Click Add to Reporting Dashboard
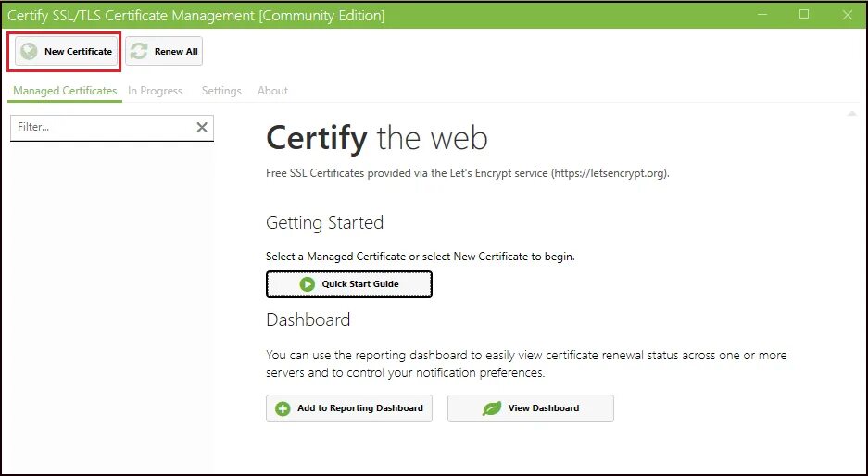Image resolution: width=868 pixels, height=476 pixels. (348, 408)
